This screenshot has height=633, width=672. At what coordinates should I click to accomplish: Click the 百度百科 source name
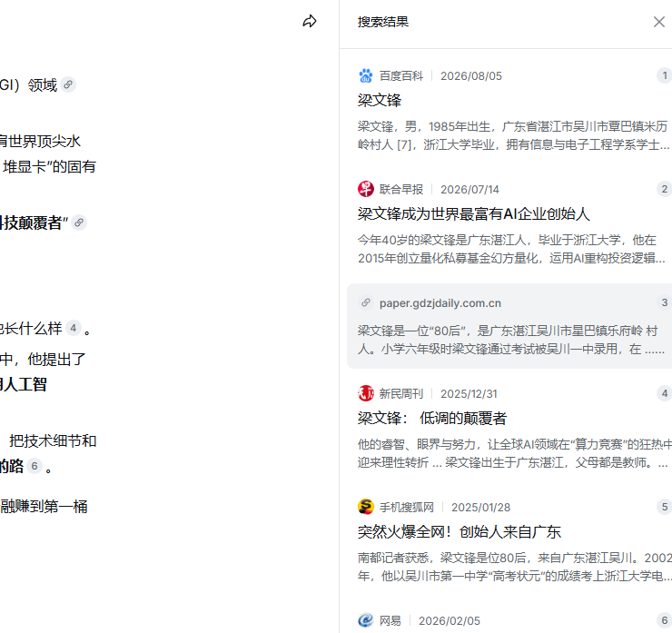401,76
